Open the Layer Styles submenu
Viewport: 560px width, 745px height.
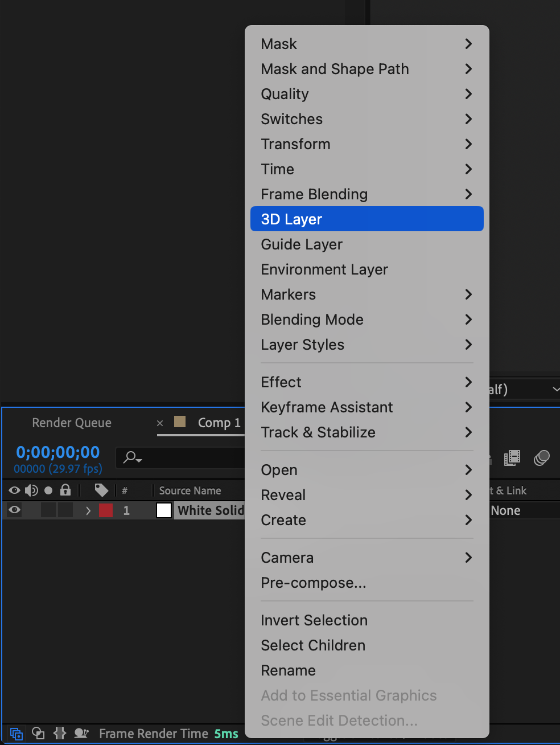(x=367, y=345)
